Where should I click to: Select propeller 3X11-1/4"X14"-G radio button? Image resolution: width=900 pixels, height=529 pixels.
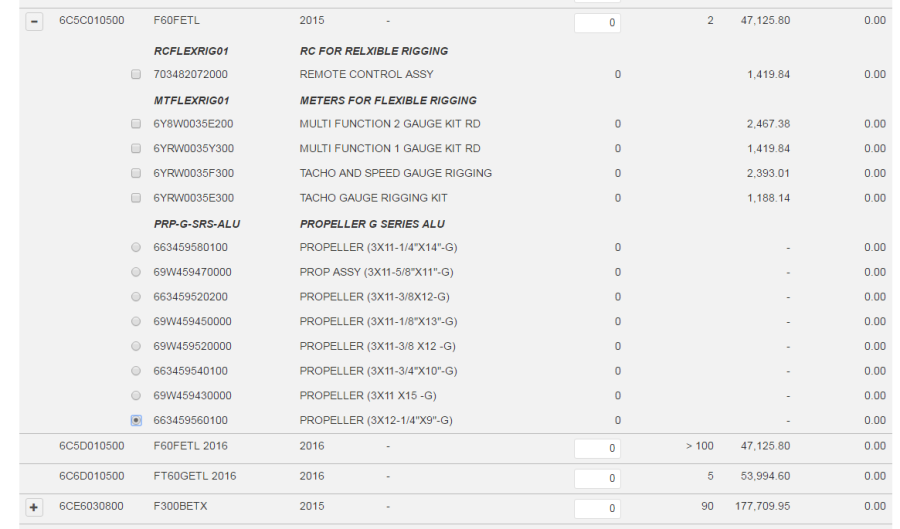pyautogui.click(x=136, y=247)
